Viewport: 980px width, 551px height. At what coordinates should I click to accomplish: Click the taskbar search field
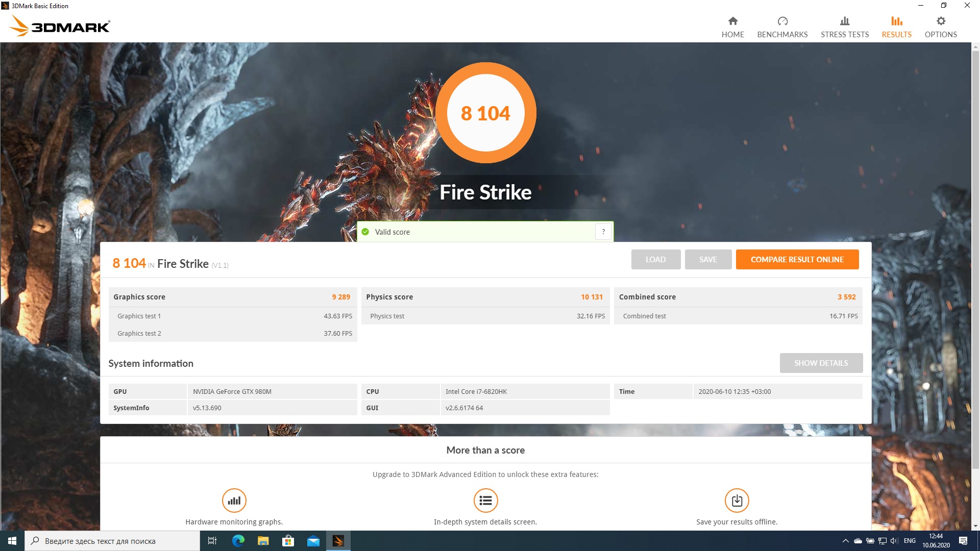(x=112, y=541)
